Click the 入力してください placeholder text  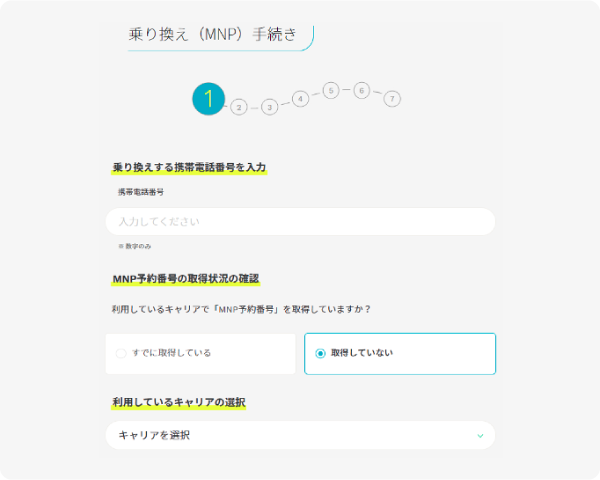coord(159,221)
